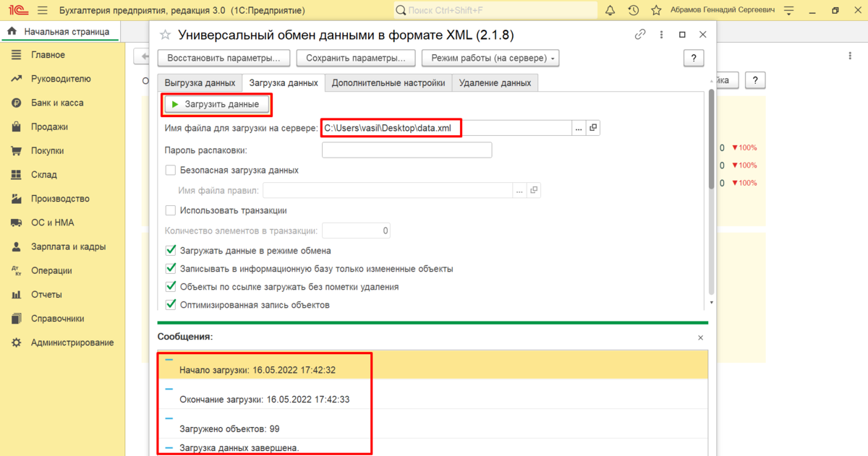Copy link using chain icon in dialog
Image resolution: width=868 pixels, height=456 pixels.
[640, 35]
